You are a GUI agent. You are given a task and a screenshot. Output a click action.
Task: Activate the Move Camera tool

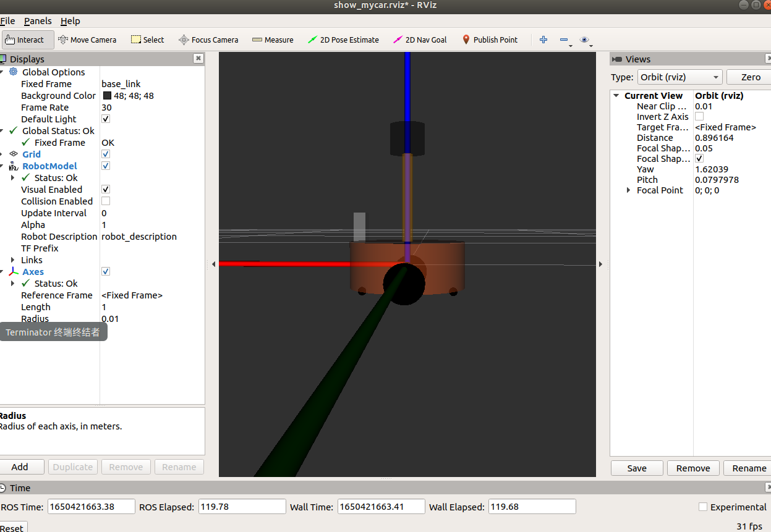click(x=87, y=40)
